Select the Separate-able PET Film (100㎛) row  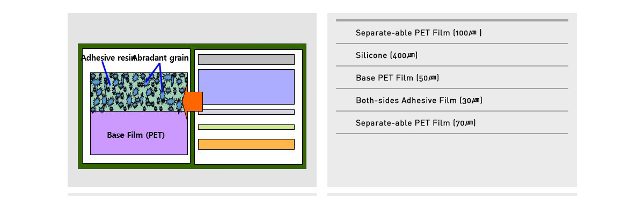coord(452,33)
